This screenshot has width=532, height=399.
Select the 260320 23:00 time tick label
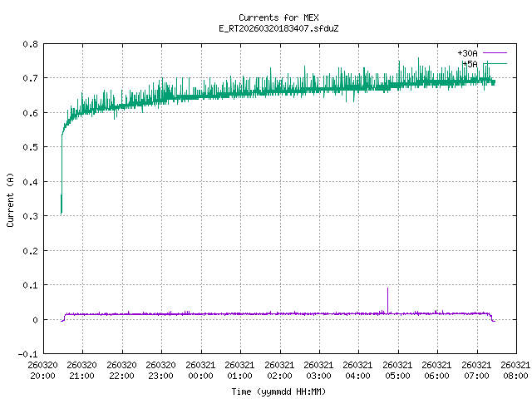tap(160, 370)
